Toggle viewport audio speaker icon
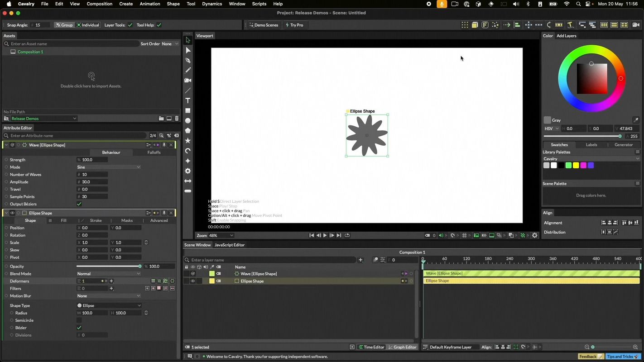This screenshot has width=644, height=362. [441, 235]
